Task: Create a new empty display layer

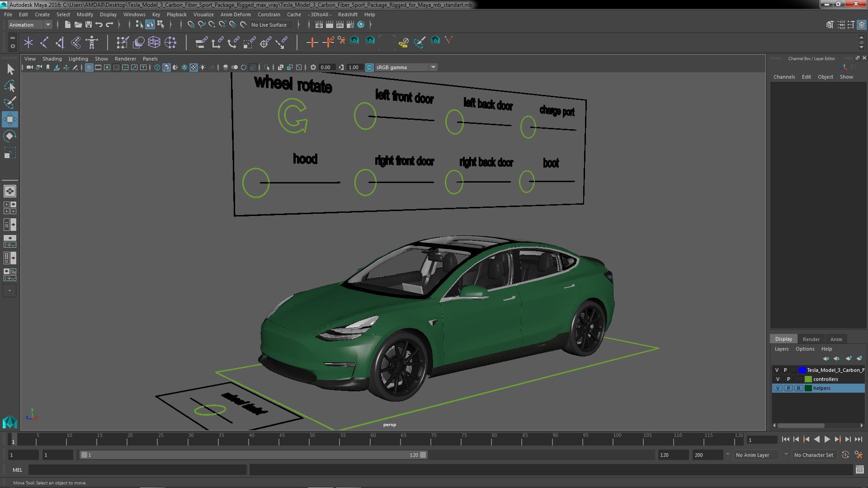Action: pyautogui.click(x=849, y=358)
